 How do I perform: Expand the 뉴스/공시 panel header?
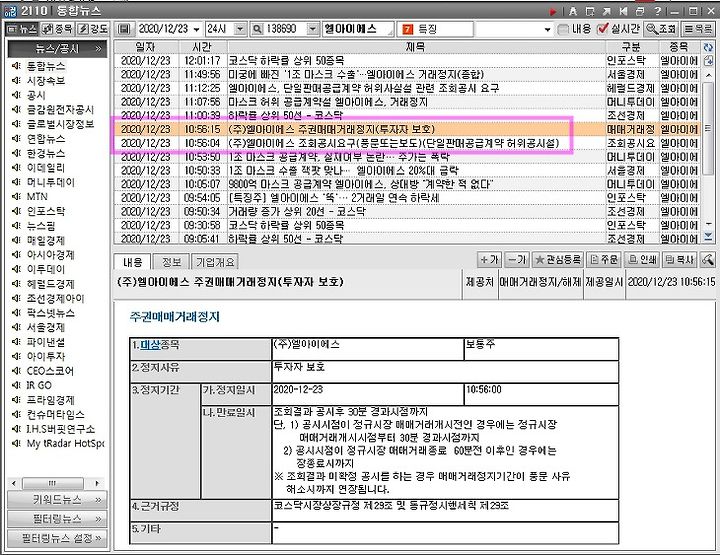click(57, 49)
